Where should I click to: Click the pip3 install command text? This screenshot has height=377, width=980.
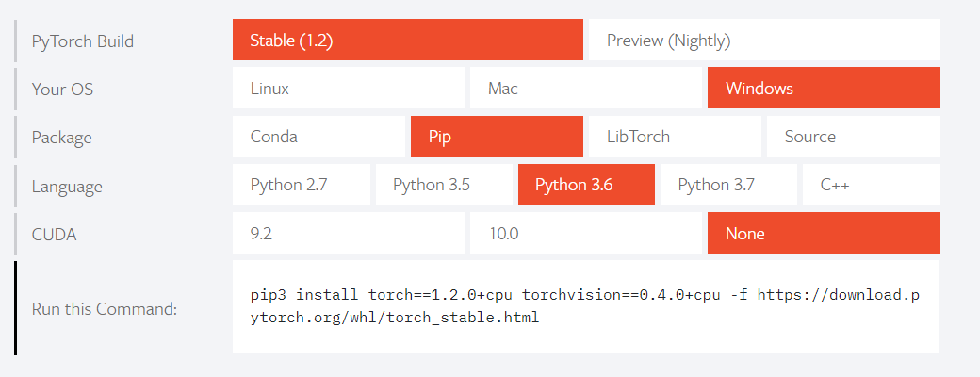pos(584,306)
